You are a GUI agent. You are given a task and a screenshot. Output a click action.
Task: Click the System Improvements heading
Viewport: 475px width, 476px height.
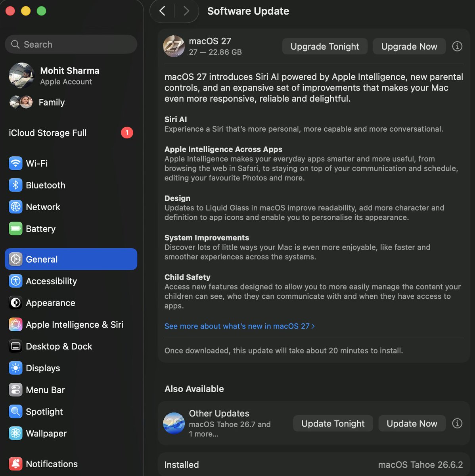(x=207, y=238)
